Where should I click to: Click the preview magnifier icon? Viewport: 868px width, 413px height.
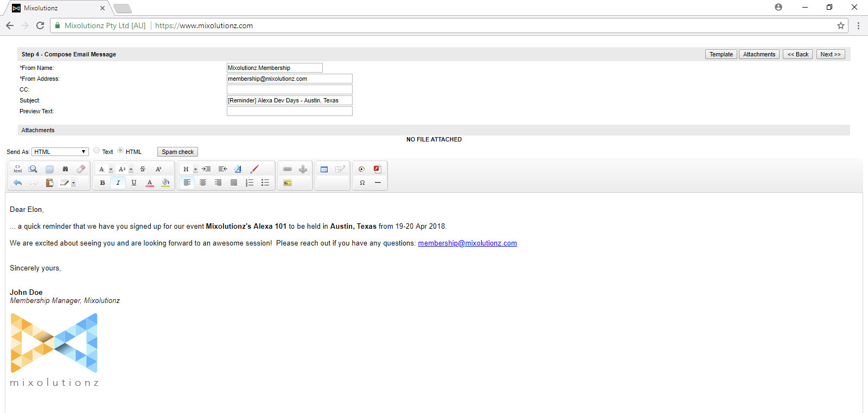tap(33, 169)
